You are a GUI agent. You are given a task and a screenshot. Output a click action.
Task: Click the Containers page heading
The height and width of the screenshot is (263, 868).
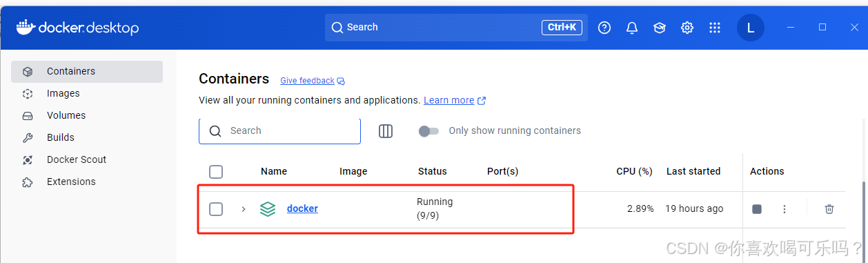click(234, 79)
